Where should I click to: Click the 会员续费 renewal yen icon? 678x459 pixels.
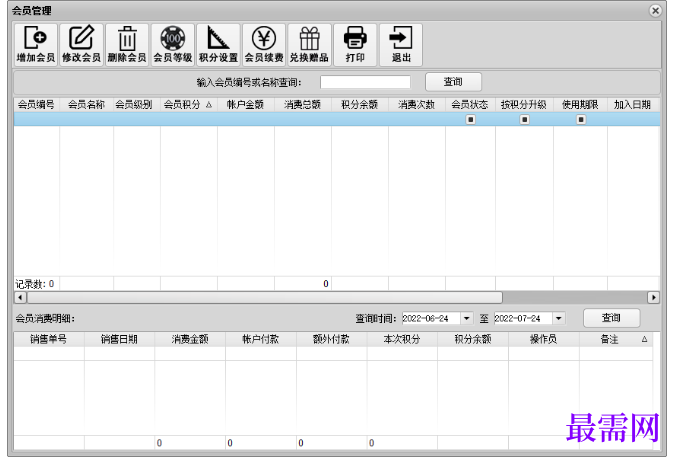[x=264, y=45]
